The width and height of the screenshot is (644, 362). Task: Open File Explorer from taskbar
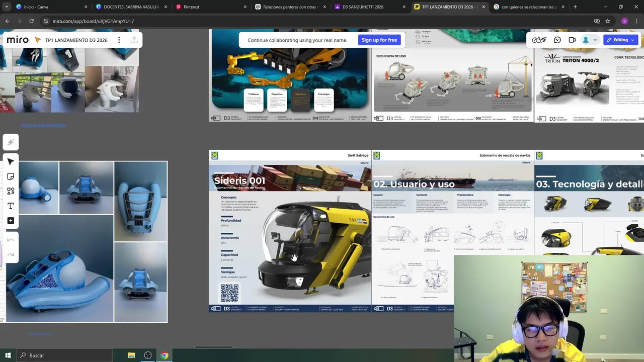(x=131, y=355)
